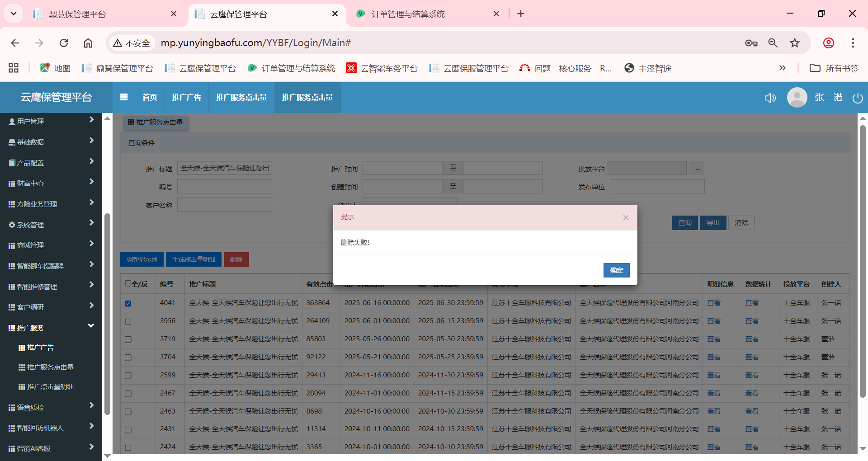Click the browser reload icon
The image size is (868, 461).
tap(64, 43)
